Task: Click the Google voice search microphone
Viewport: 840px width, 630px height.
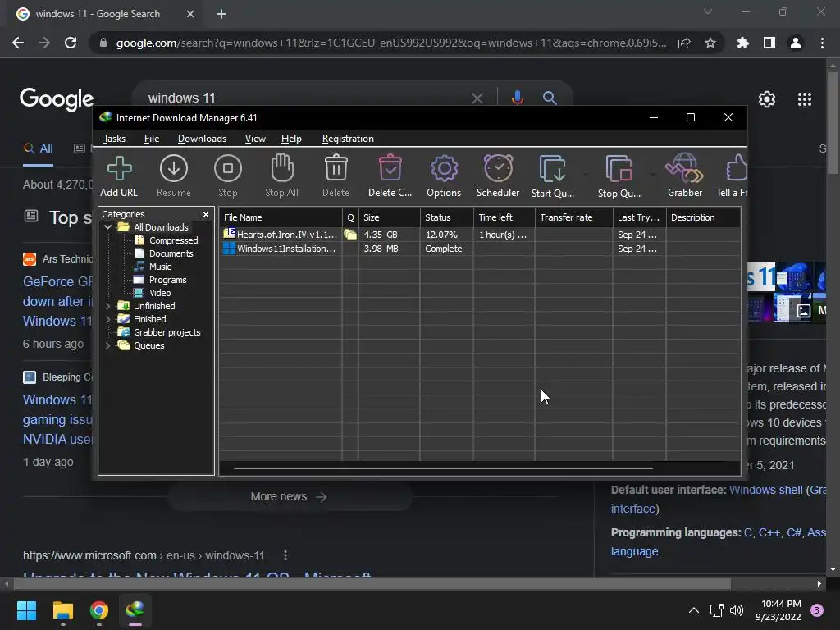Action: 517,98
